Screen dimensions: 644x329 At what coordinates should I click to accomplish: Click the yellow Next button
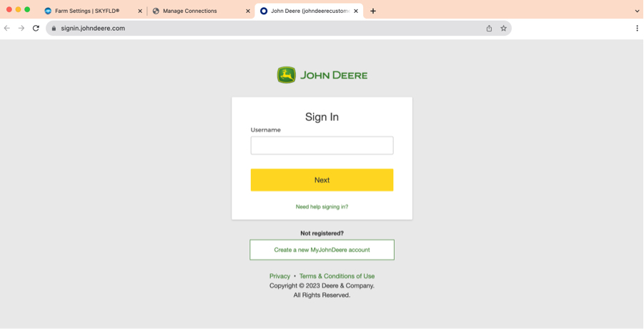(x=322, y=180)
